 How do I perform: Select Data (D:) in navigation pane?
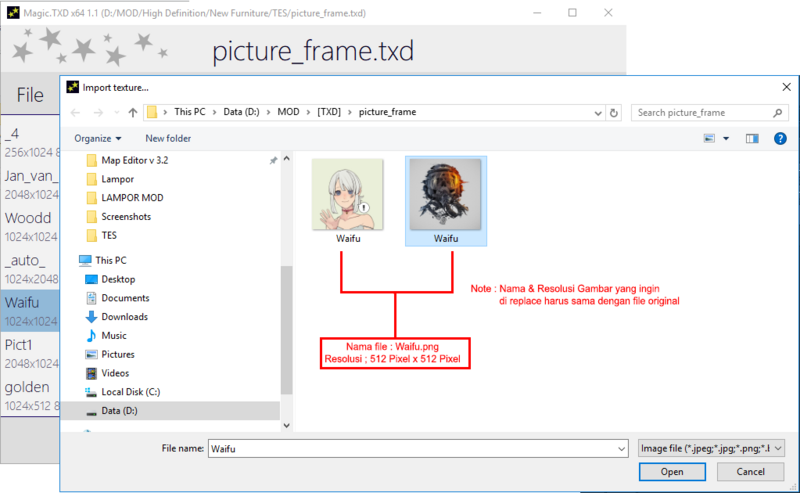pos(119,411)
